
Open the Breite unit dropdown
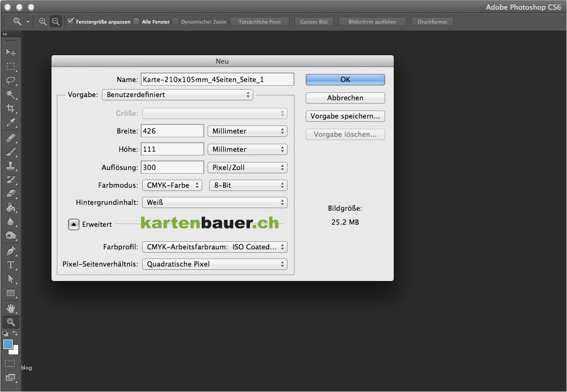tap(248, 131)
